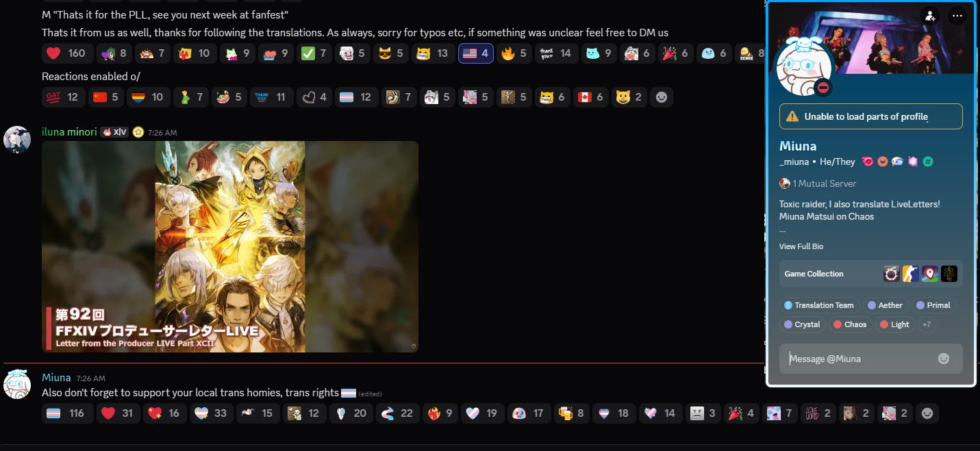Open the Producer LIVE Part XCII image

click(x=230, y=246)
